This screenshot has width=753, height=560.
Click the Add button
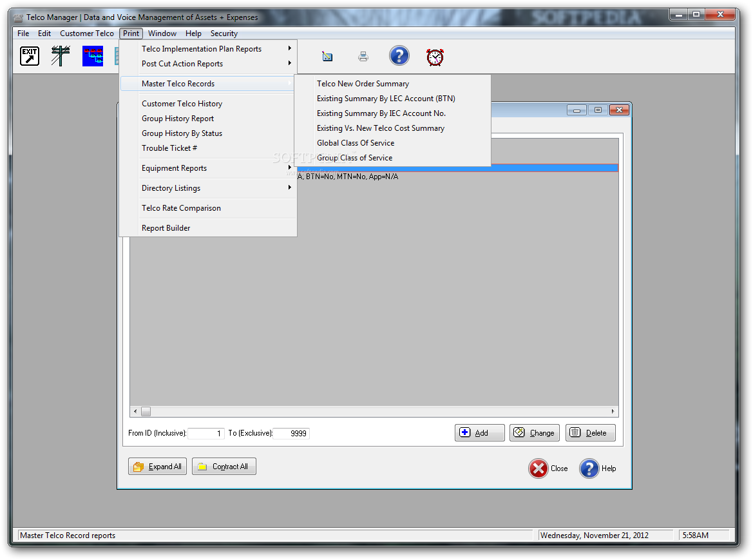(x=480, y=433)
